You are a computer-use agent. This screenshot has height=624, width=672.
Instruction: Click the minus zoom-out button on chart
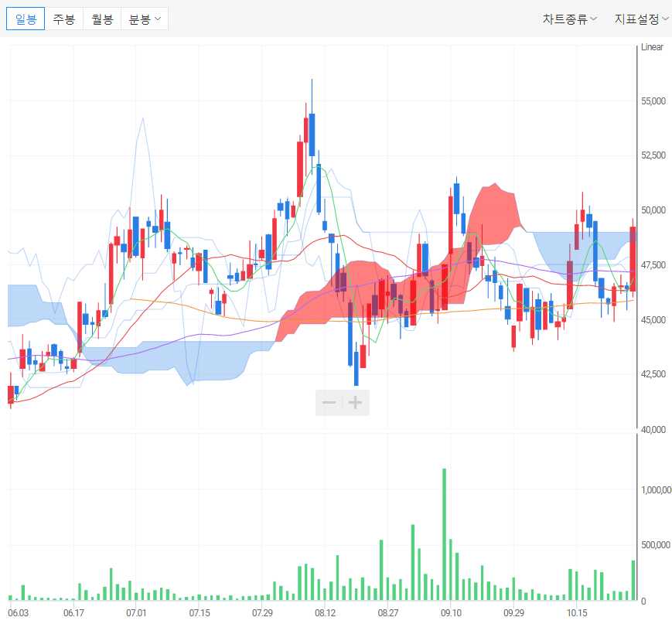[329, 402]
